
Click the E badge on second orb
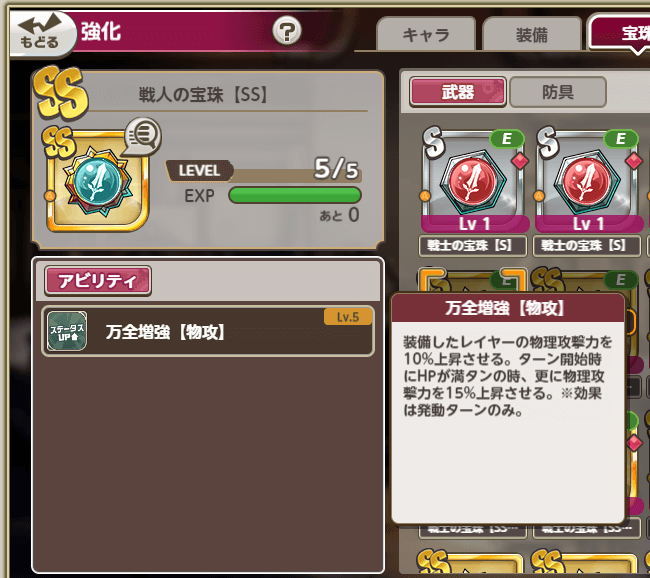pos(621,138)
